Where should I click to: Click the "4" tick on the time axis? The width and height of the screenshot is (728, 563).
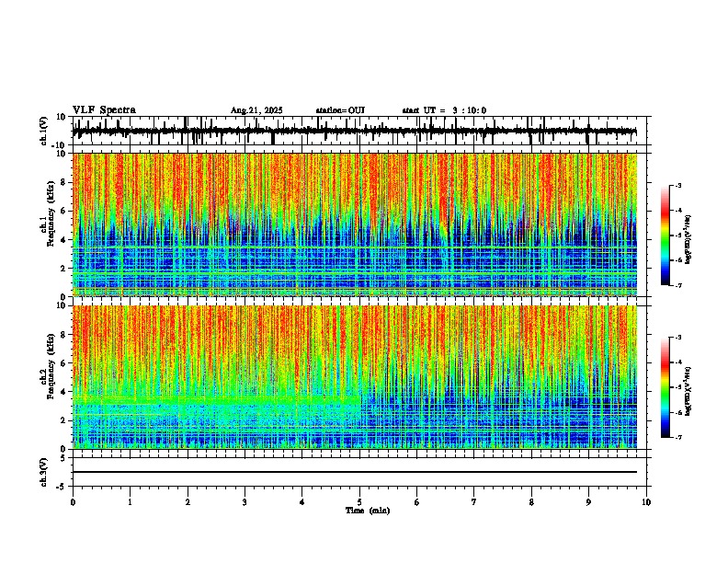tap(302, 502)
